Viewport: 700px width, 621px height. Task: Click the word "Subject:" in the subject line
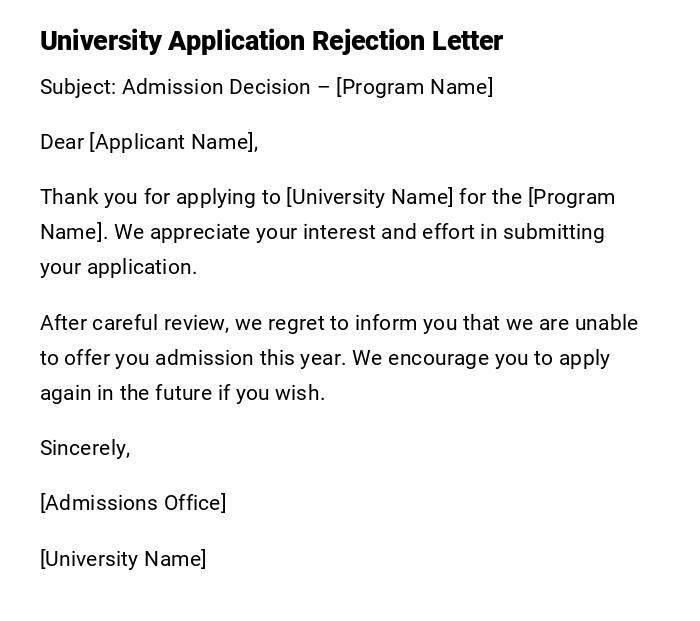click(x=78, y=87)
